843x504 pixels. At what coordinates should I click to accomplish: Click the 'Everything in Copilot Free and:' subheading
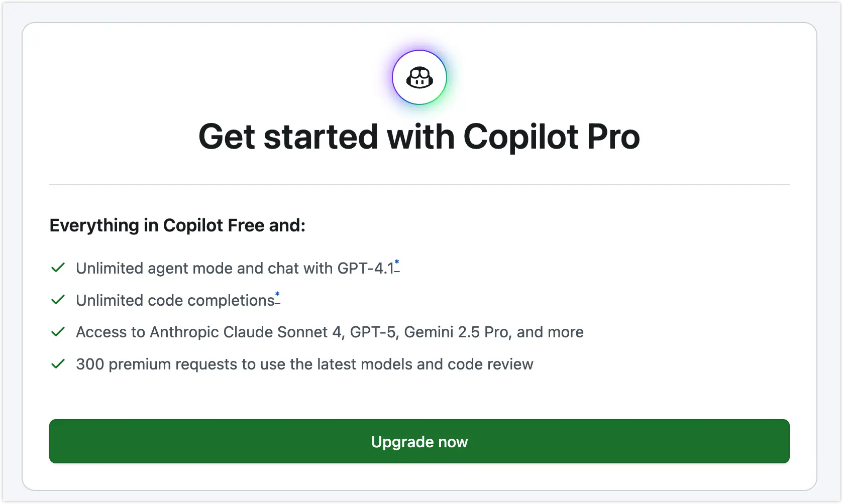click(177, 225)
